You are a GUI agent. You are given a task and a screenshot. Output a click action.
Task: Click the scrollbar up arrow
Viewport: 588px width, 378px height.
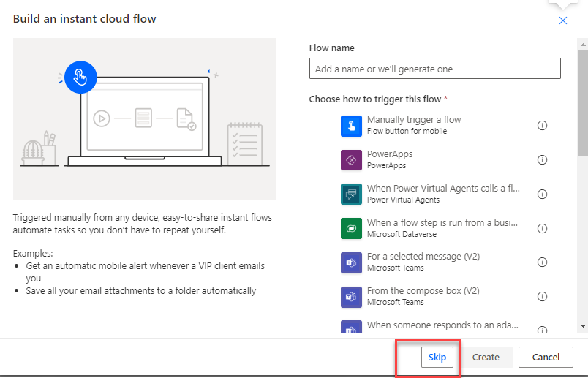tap(583, 45)
